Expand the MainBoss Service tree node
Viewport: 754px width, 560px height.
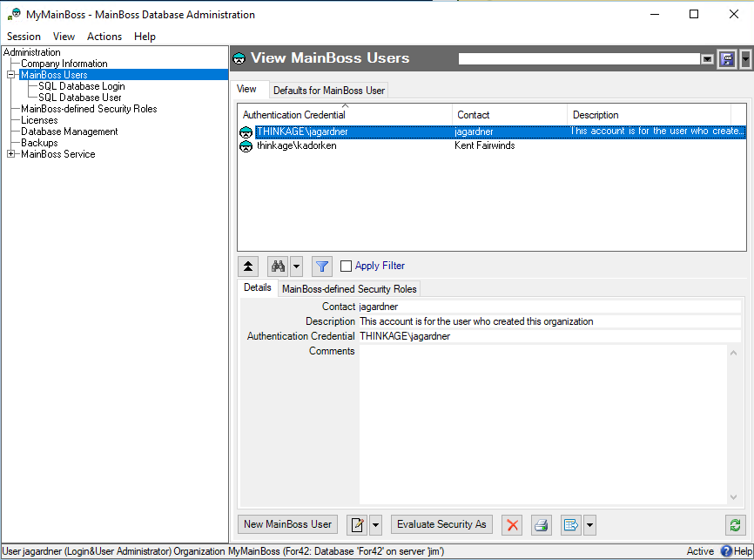(x=10, y=154)
